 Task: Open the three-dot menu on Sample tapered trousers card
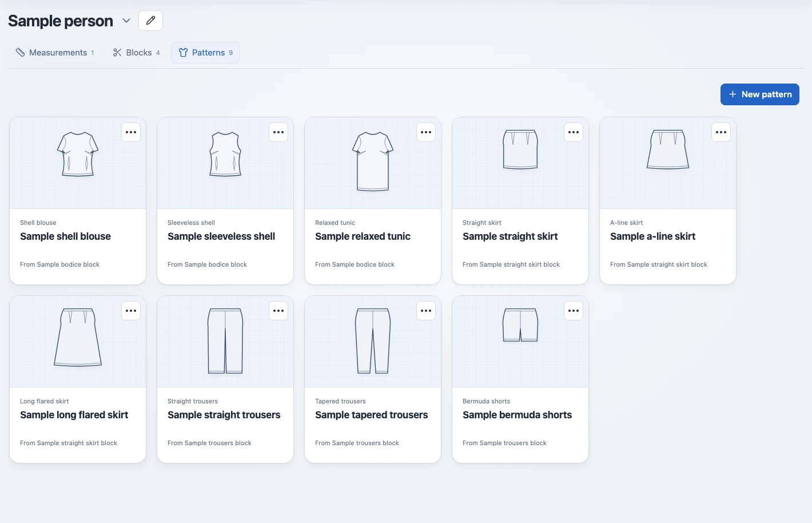tap(426, 311)
